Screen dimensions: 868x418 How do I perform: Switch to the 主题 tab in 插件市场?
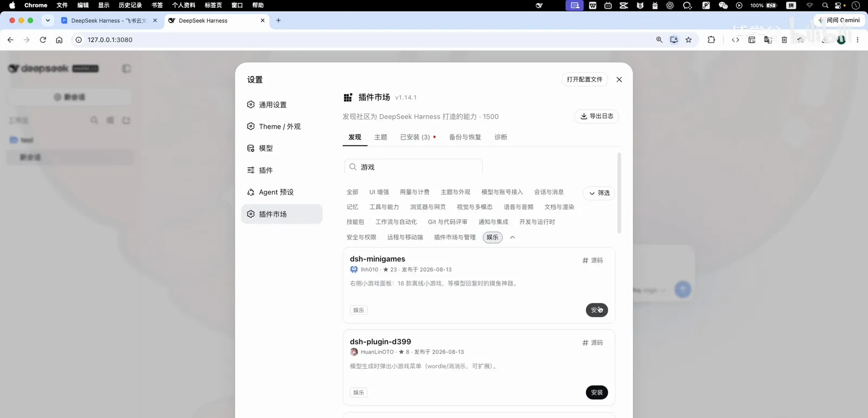coord(381,137)
